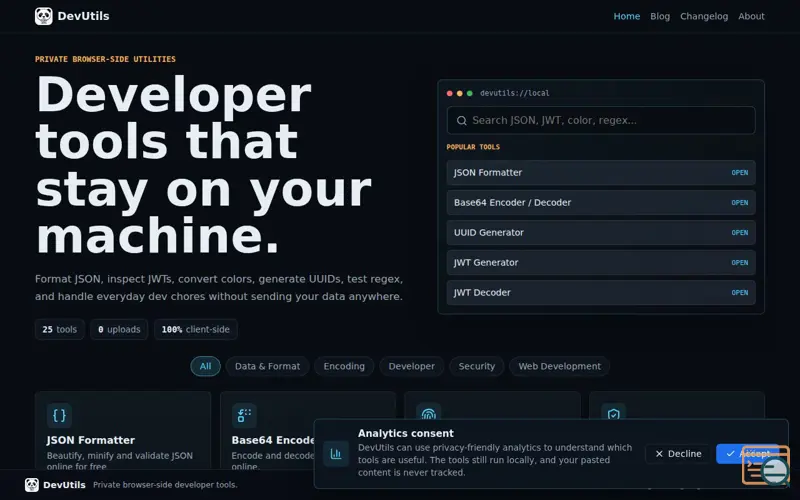Filter by Security category
Image resolution: width=800 pixels, height=500 pixels.
pyautogui.click(x=477, y=366)
